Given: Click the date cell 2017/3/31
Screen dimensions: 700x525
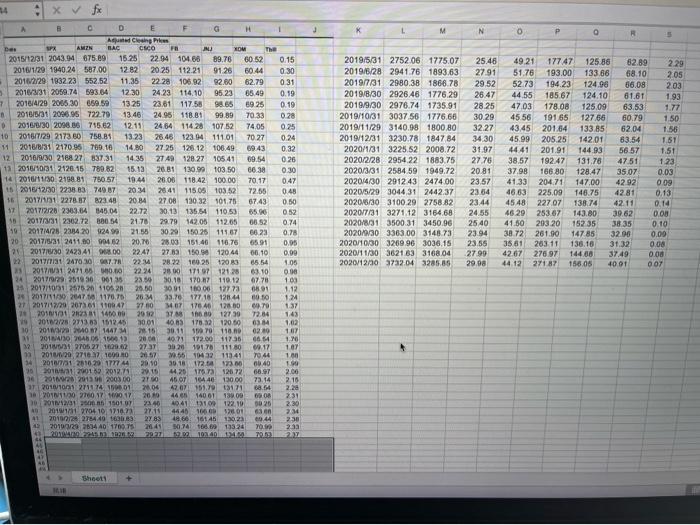Looking at the screenshot, I should click(44, 221).
